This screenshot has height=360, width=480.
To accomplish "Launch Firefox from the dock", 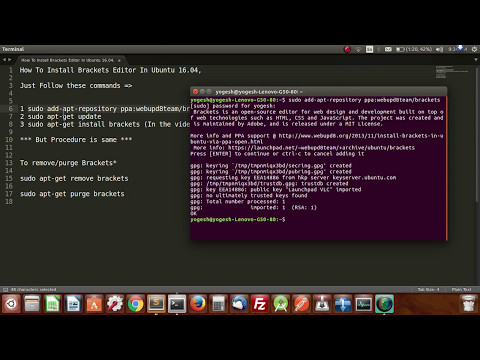I will [197, 304].
